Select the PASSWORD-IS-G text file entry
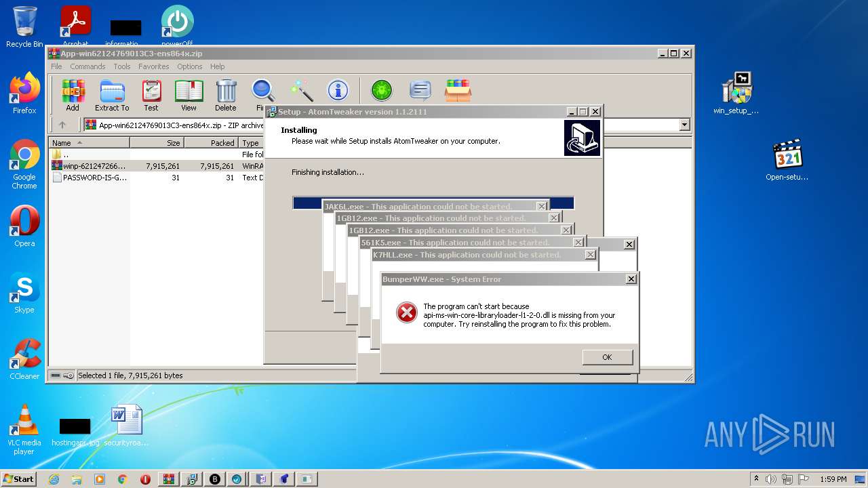The height and width of the screenshot is (488, 868). point(157,178)
